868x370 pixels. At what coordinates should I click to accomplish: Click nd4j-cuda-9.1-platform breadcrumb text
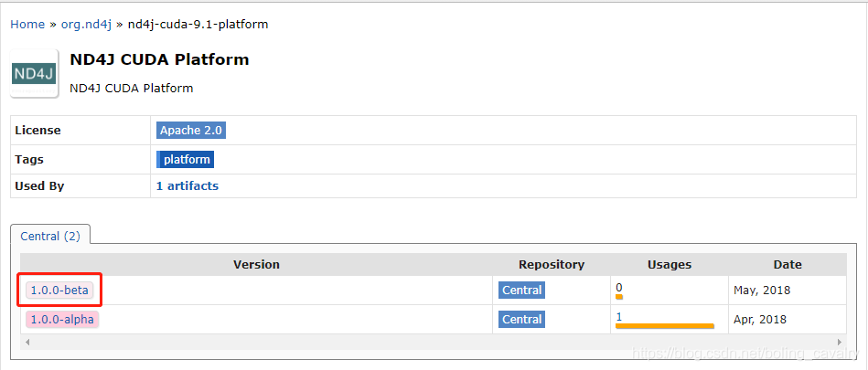198,25
